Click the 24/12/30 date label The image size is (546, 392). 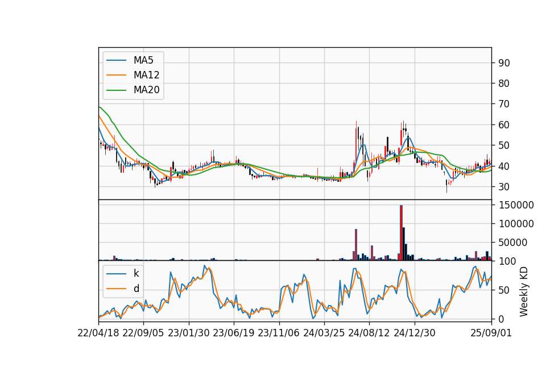415,333
